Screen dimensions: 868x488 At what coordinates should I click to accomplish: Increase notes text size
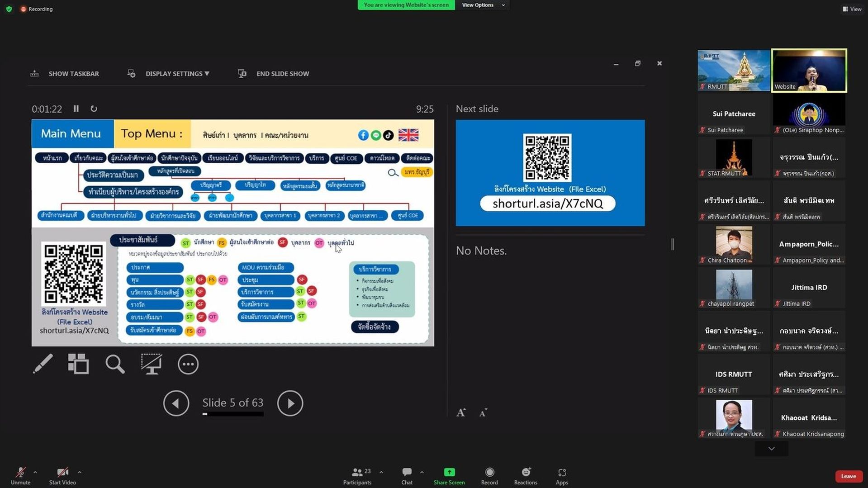click(461, 412)
